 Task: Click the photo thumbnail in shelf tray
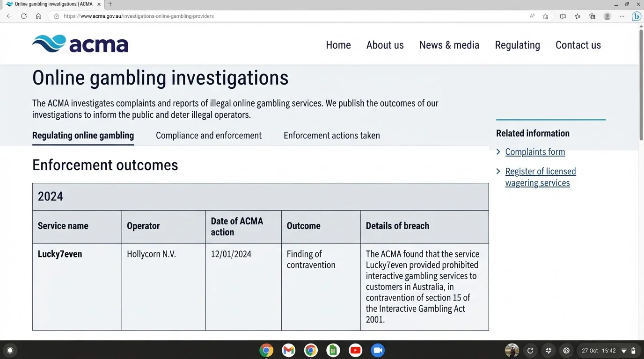point(512,350)
